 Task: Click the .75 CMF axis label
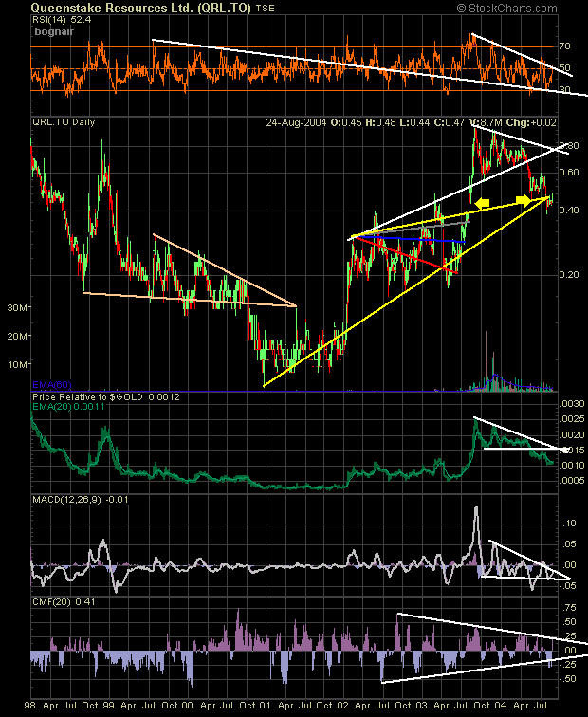(570, 607)
